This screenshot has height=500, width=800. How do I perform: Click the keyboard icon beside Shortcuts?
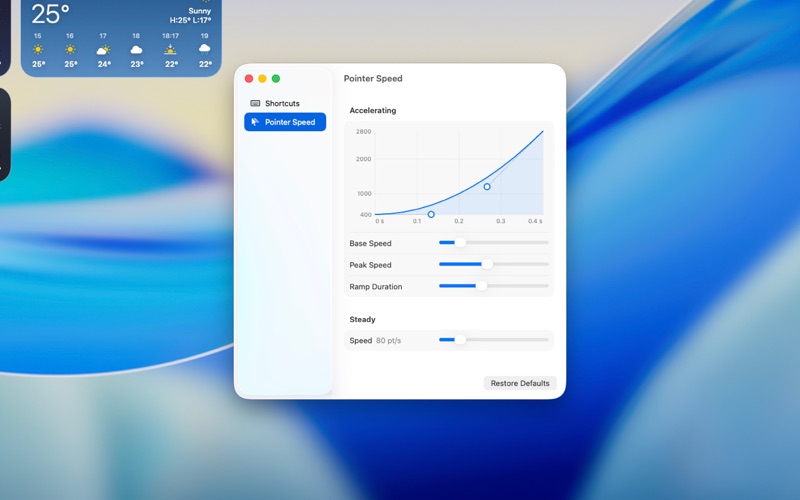click(x=255, y=103)
